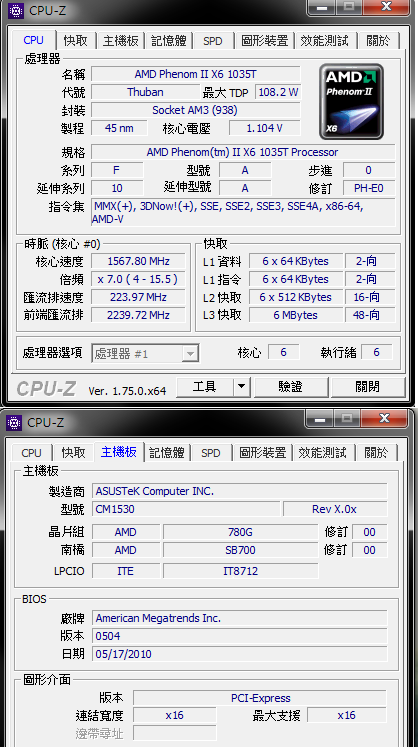Click the 前端匯流排 value 2239.72 MHz

(x=139, y=315)
